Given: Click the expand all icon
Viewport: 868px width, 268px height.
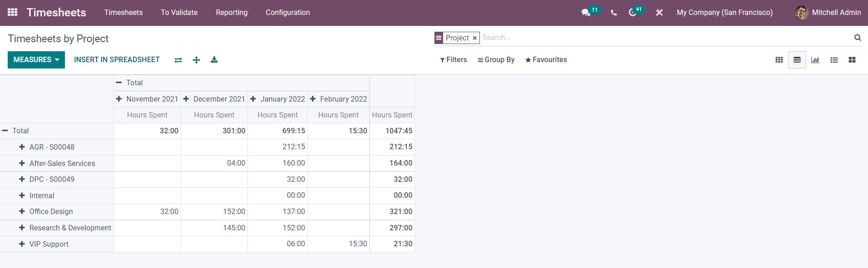Looking at the screenshot, I should click(x=196, y=60).
